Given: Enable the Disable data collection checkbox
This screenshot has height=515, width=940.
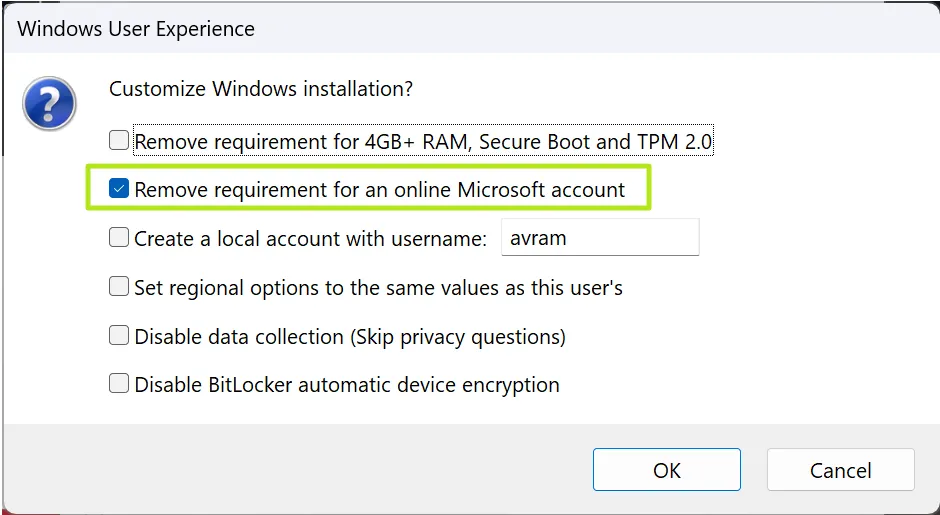Looking at the screenshot, I should 119,336.
